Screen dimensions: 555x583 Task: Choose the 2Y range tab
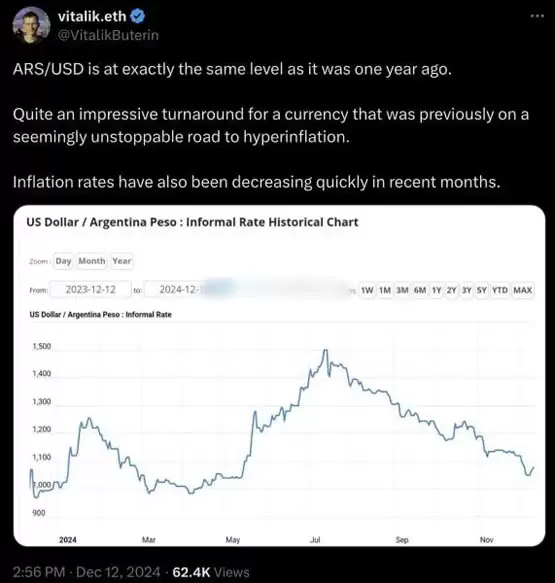451,290
